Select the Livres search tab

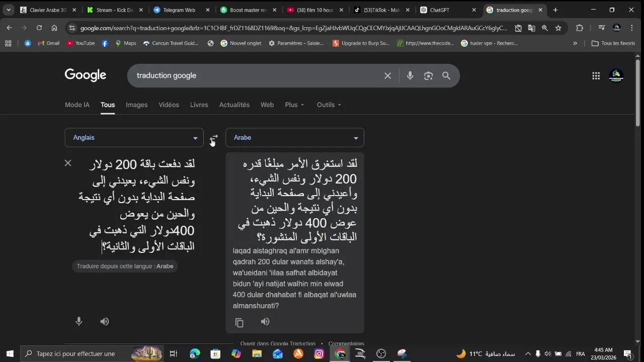pos(199,105)
